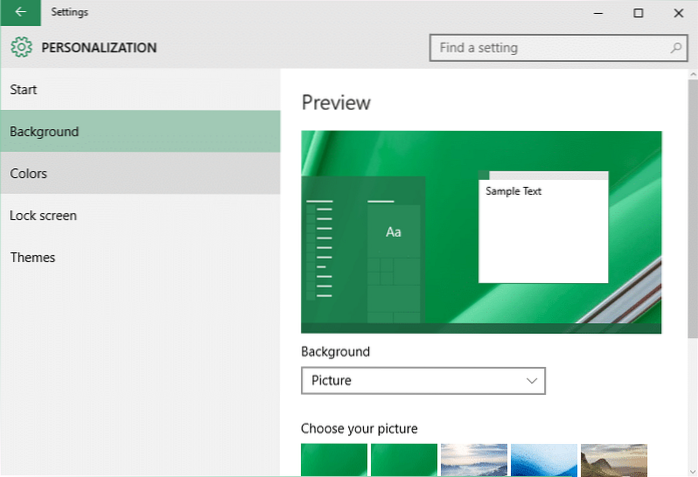Select the mountain landscape wallpaper thumbnail
The image size is (698, 477).
tap(614, 460)
